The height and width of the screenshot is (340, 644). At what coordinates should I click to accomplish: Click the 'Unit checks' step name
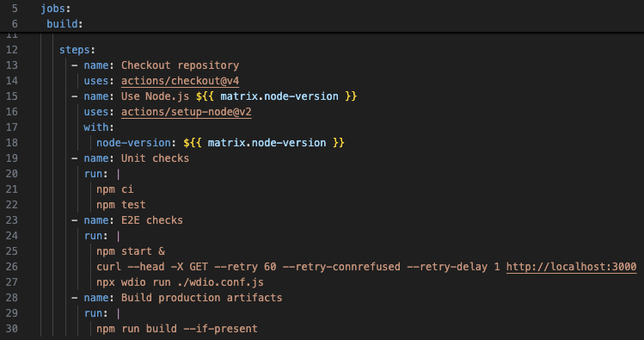pyautogui.click(x=155, y=158)
